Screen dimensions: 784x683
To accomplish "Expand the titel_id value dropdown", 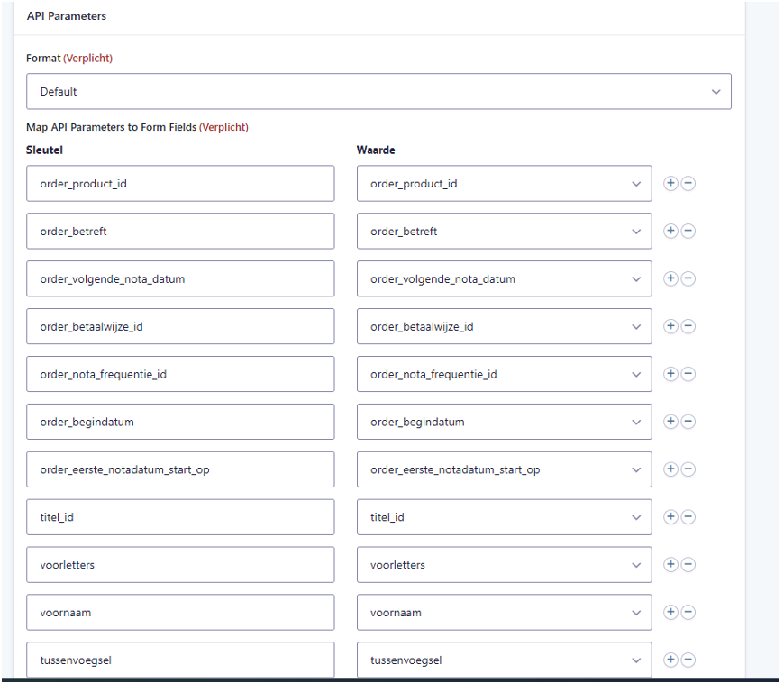I will coord(504,517).
